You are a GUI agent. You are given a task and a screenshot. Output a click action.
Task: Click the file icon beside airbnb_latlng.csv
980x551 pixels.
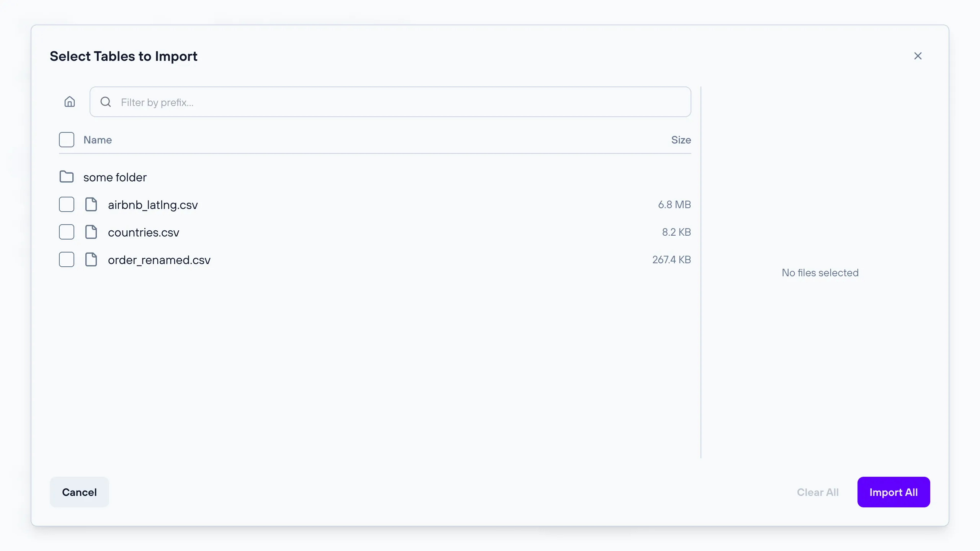91,204
